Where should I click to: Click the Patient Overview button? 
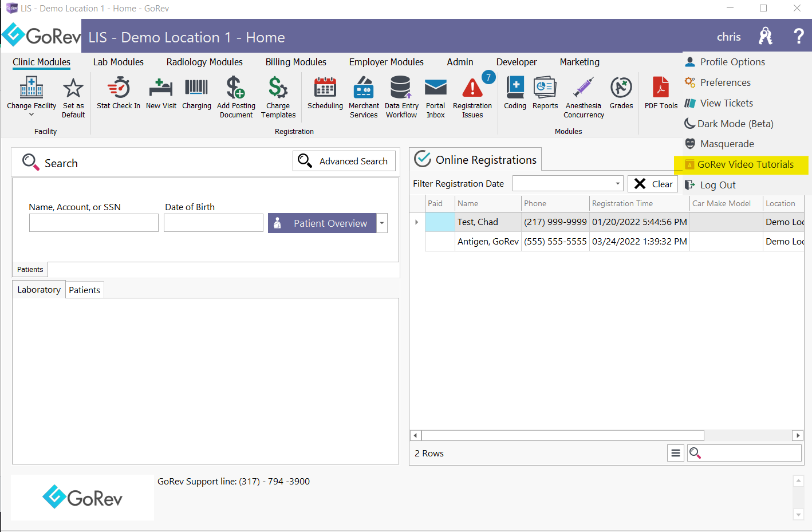(322, 223)
